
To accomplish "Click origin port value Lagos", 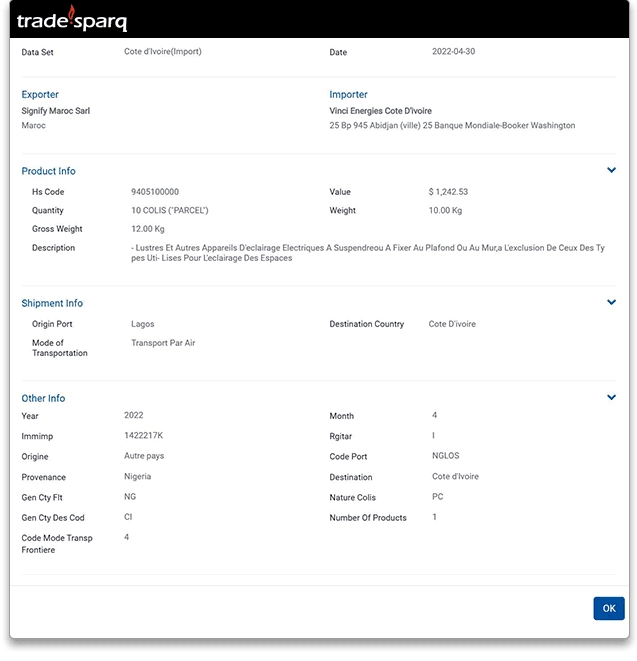I will (x=142, y=324).
